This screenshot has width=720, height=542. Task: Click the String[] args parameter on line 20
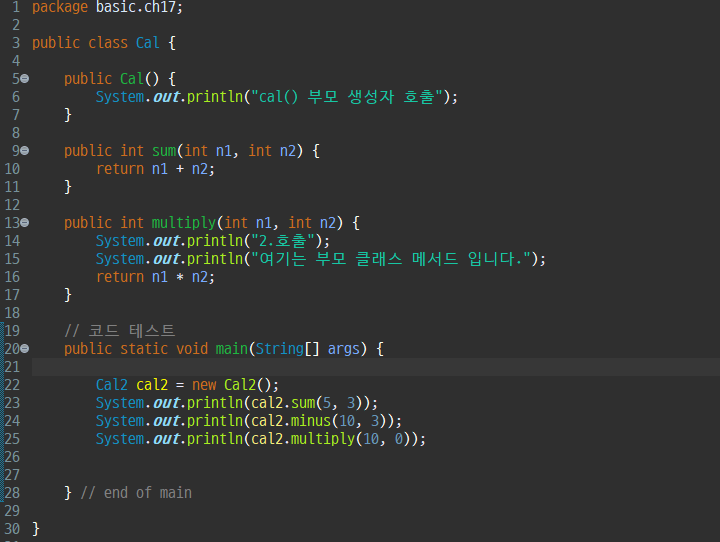click(307, 349)
